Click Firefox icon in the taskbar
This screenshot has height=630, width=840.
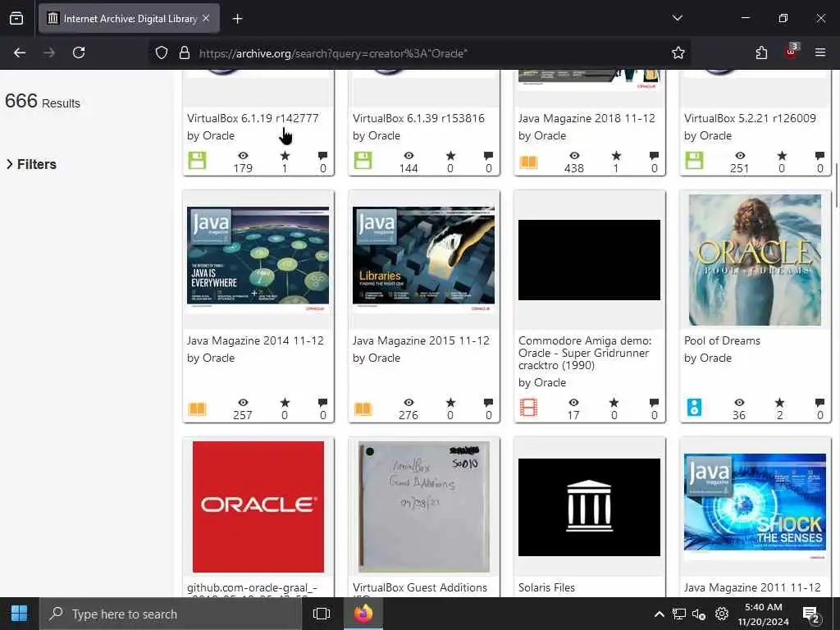tap(363, 614)
